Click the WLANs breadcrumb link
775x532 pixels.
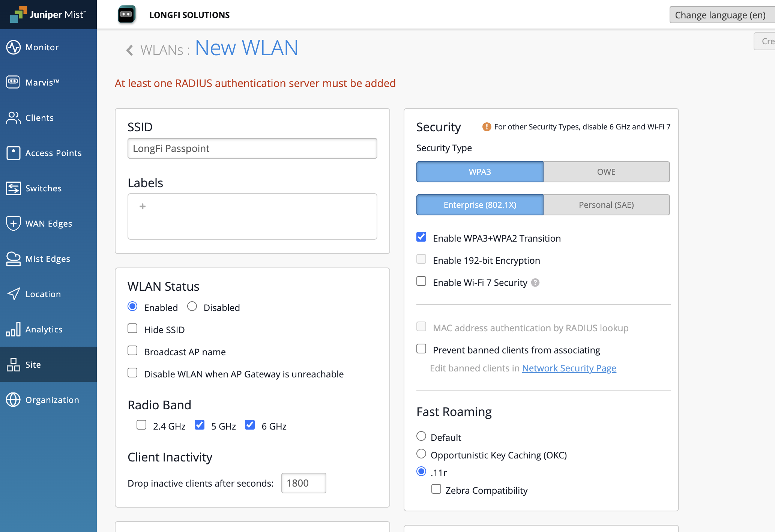click(162, 50)
